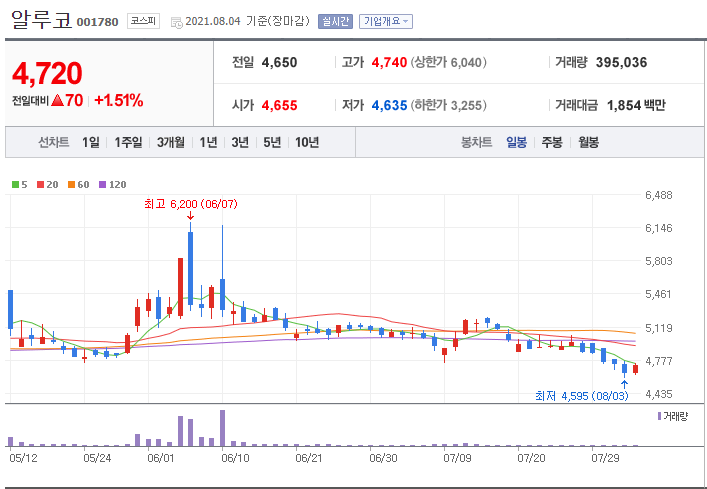Click the +1.51% change value
This screenshot has width=707, height=489.
point(119,101)
